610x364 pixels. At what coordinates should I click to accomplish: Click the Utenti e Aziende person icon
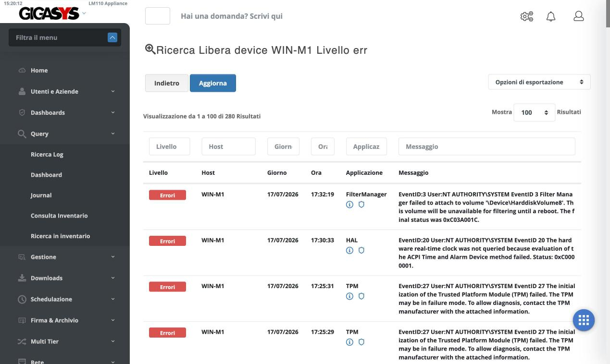point(22,91)
